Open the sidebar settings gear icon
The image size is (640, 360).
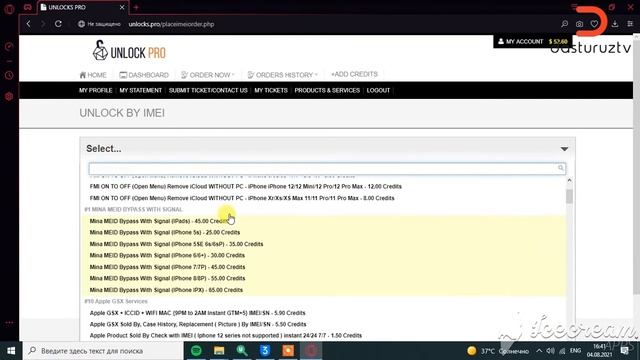[9, 97]
